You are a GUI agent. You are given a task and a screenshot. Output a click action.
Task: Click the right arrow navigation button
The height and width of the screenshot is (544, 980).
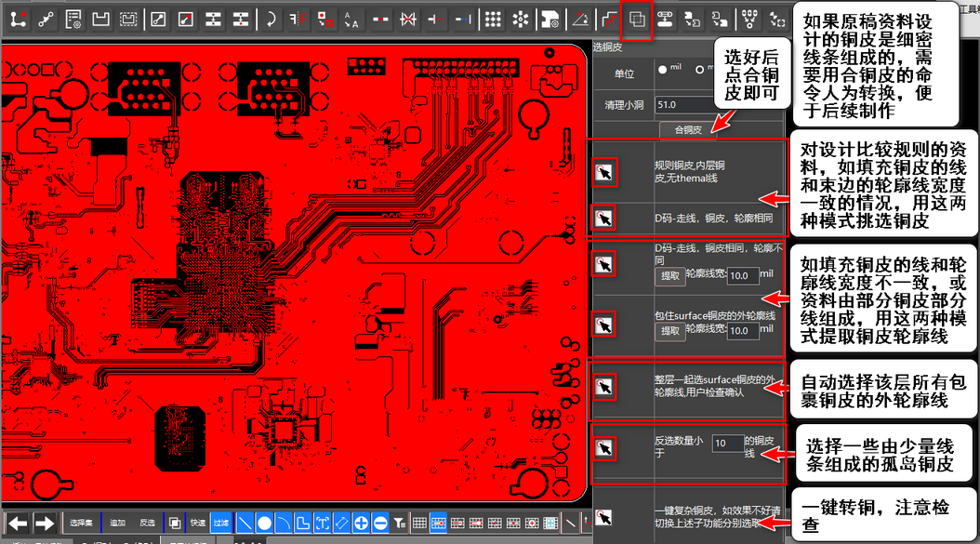click(44, 523)
